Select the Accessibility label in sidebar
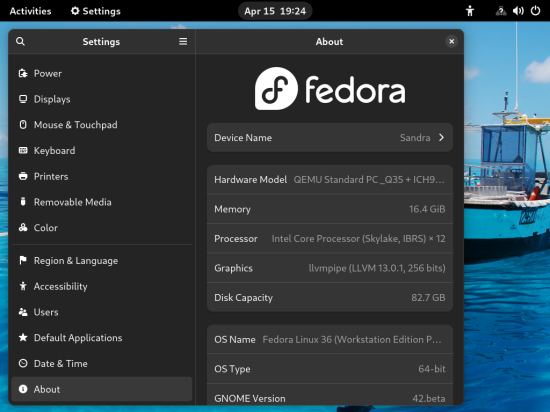550x412 pixels. tap(60, 286)
